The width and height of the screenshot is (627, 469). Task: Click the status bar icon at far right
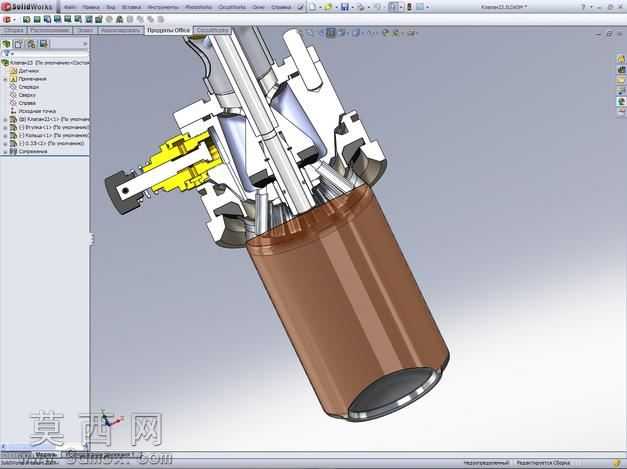pyautogui.click(x=618, y=463)
